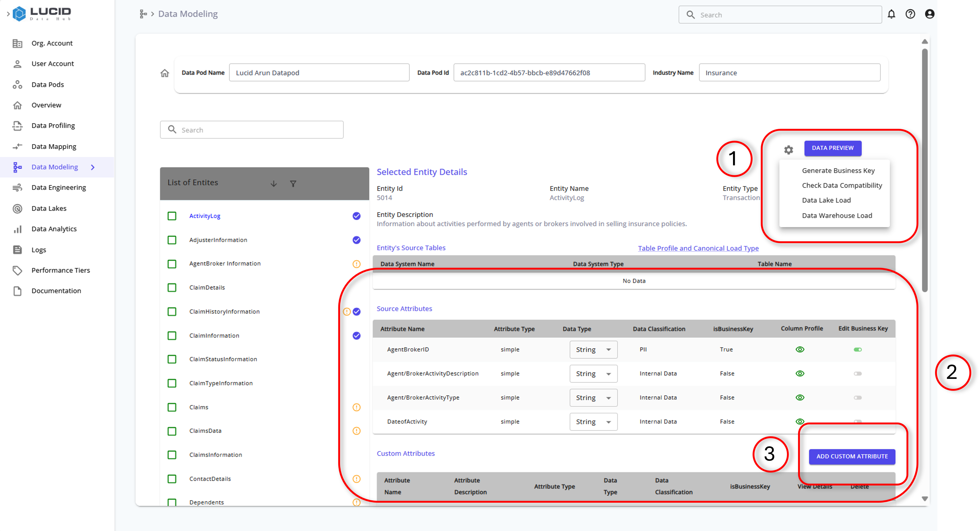
Task: Open the Generate Business Key menu option
Action: (x=838, y=170)
